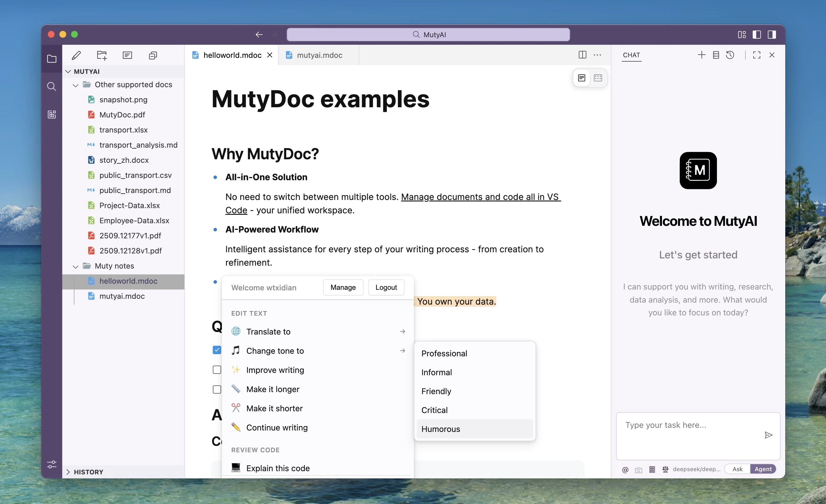Open chat history clock icon
This screenshot has width=826, height=504.
[x=730, y=55]
